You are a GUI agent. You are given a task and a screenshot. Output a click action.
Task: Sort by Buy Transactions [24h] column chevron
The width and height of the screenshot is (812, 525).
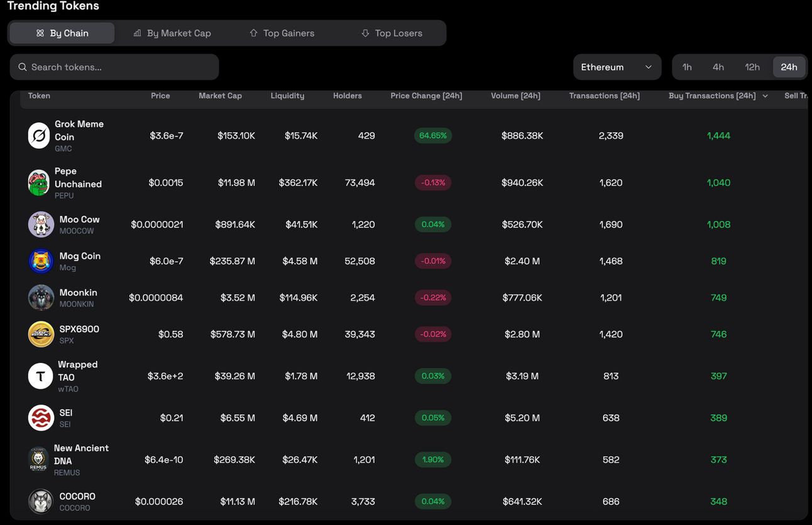(x=765, y=96)
